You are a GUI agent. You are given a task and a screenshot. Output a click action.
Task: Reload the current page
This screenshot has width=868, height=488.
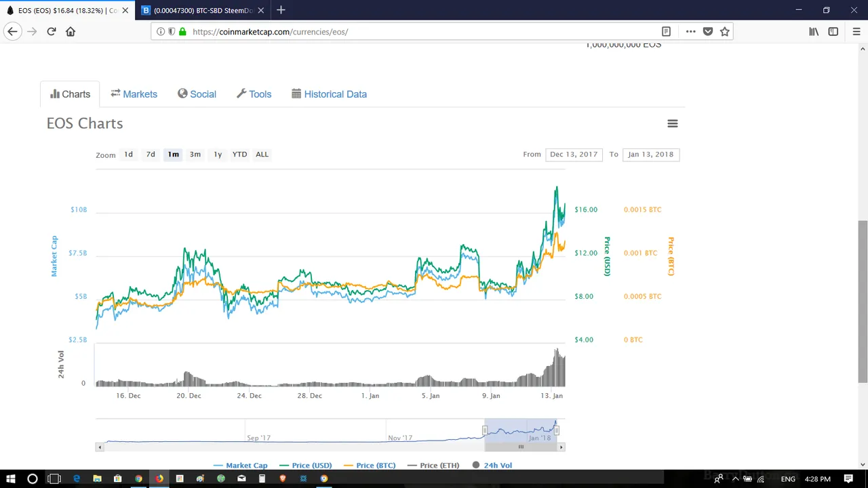[x=52, y=31]
